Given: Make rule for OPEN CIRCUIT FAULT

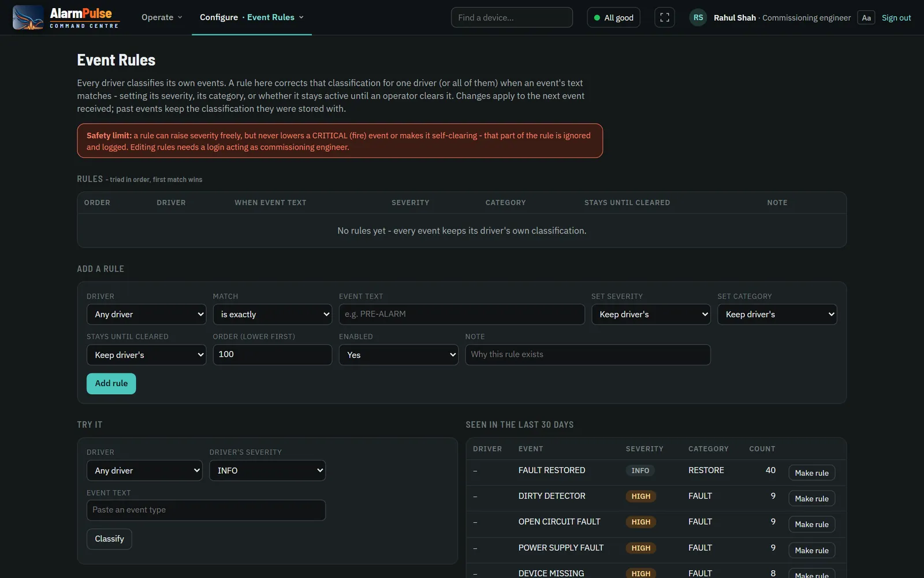Looking at the screenshot, I should 811,524.
